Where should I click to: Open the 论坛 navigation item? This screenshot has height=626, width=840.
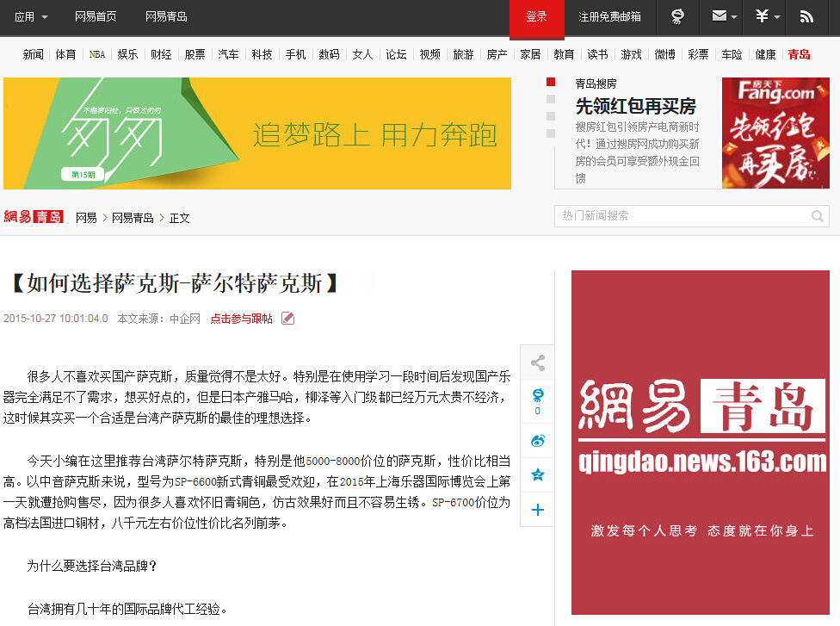(396, 54)
